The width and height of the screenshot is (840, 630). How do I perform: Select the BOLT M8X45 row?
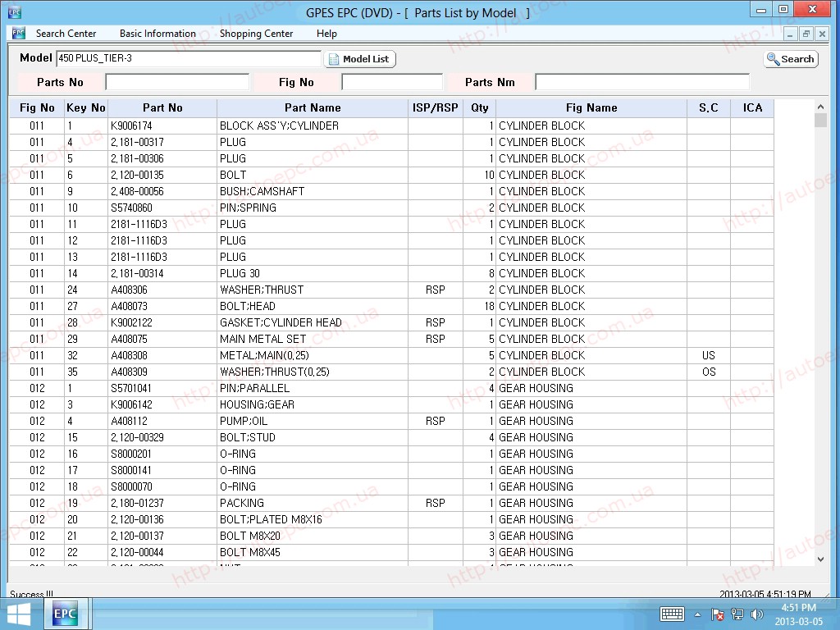(391, 552)
